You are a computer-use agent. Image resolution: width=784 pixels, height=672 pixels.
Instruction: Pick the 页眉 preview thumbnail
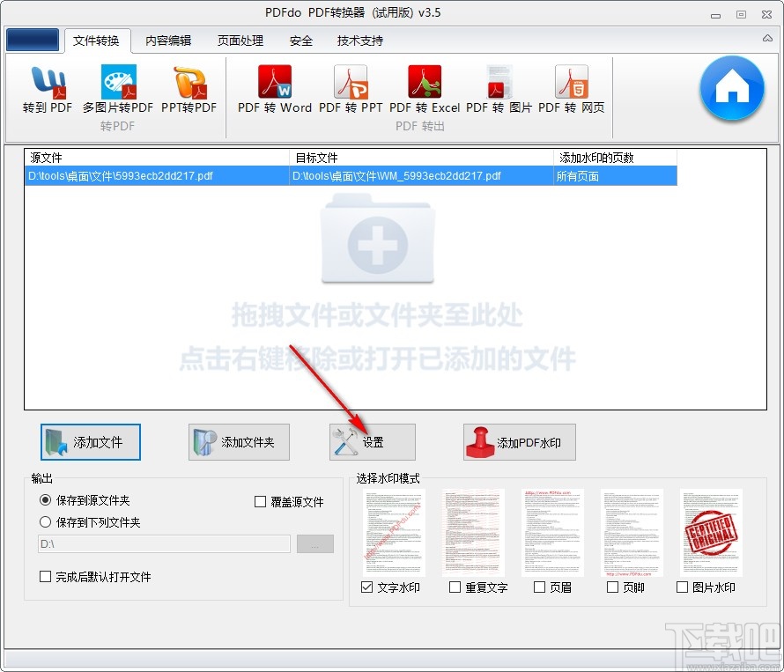tap(552, 533)
